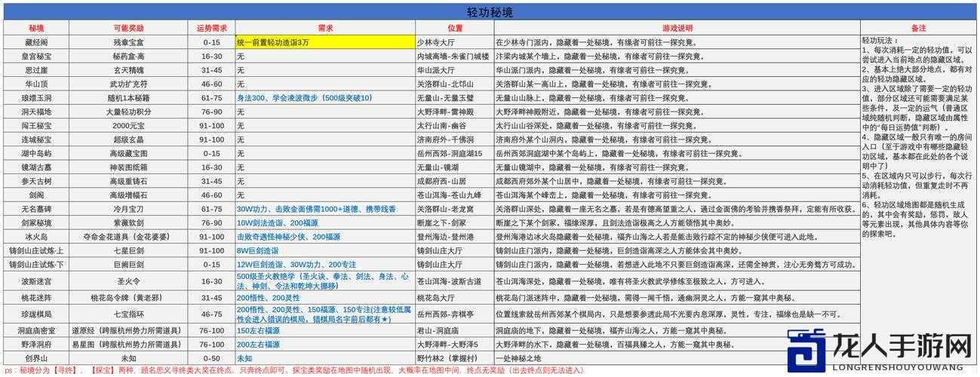Select the 七宝指环 cell

129,314
